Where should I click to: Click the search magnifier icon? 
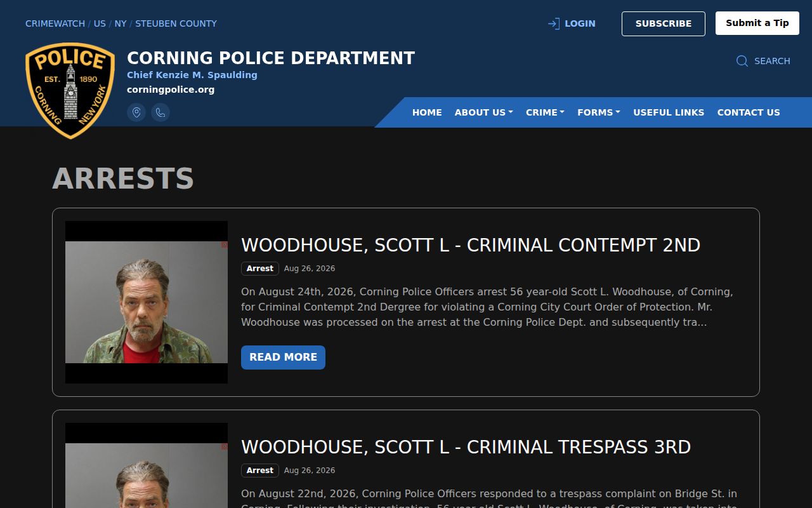pyautogui.click(x=742, y=61)
